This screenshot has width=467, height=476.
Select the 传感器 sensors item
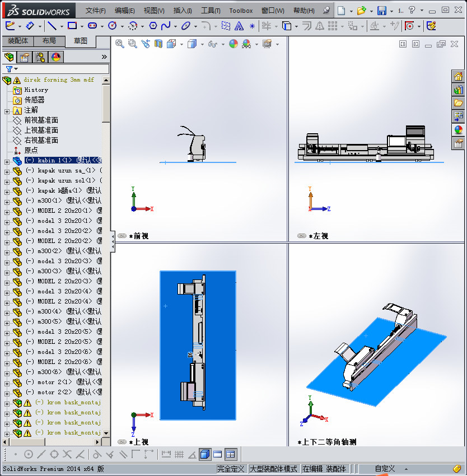(34, 100)
